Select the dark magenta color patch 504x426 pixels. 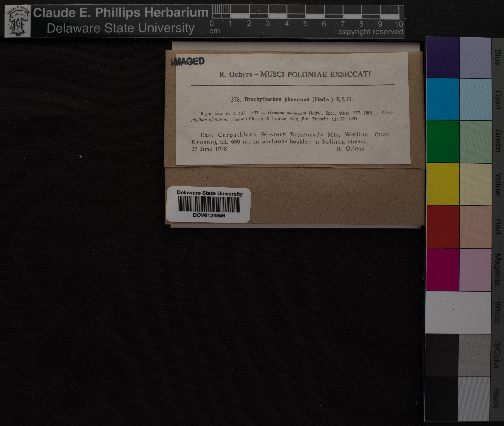[x=443, y=269]
